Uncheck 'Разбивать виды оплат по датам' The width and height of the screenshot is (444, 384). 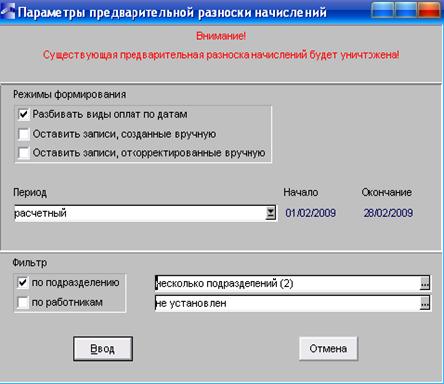(24, 115)
